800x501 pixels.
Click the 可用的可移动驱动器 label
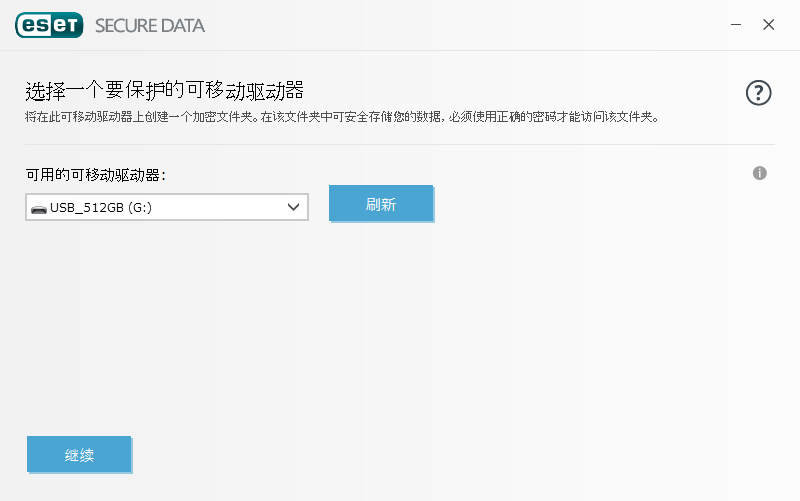point(95,175)
